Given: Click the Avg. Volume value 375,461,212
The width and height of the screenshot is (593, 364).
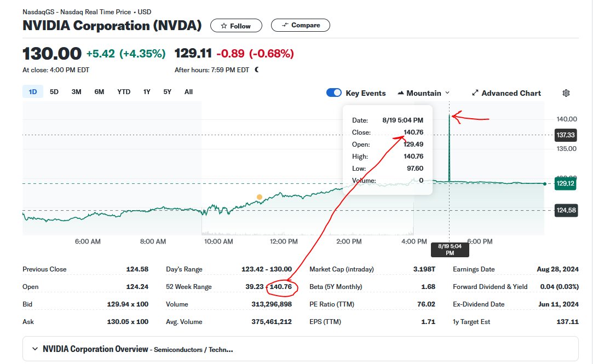Looking at the screenshot, I should tap(272, 322).
